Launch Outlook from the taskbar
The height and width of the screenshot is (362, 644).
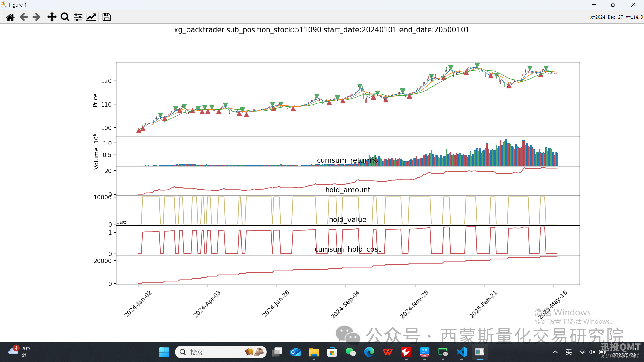pyautogui.click(x=296, y=352)
